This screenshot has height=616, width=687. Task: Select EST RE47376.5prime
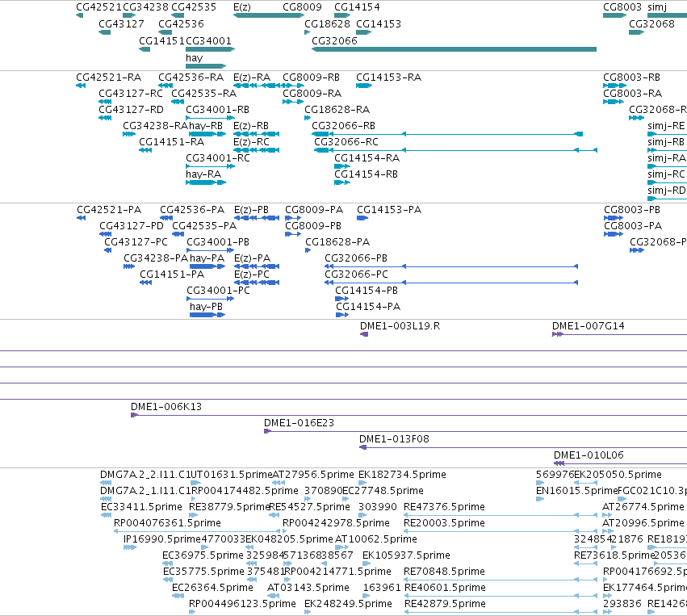[501, 515]
